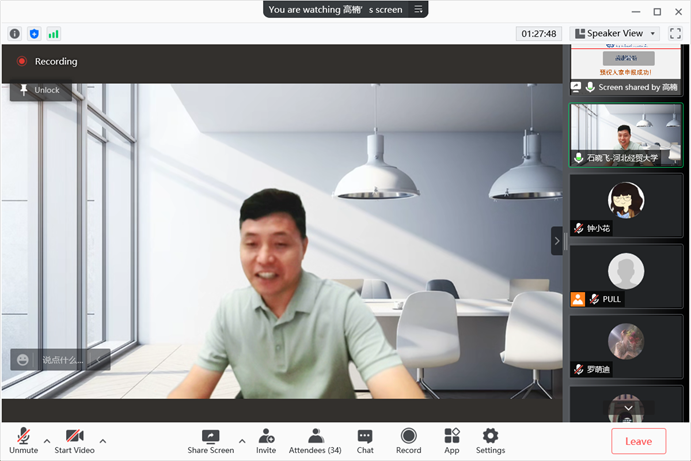Enter full screen mode icon
691x461 pixels.
[x=675, y=33]
